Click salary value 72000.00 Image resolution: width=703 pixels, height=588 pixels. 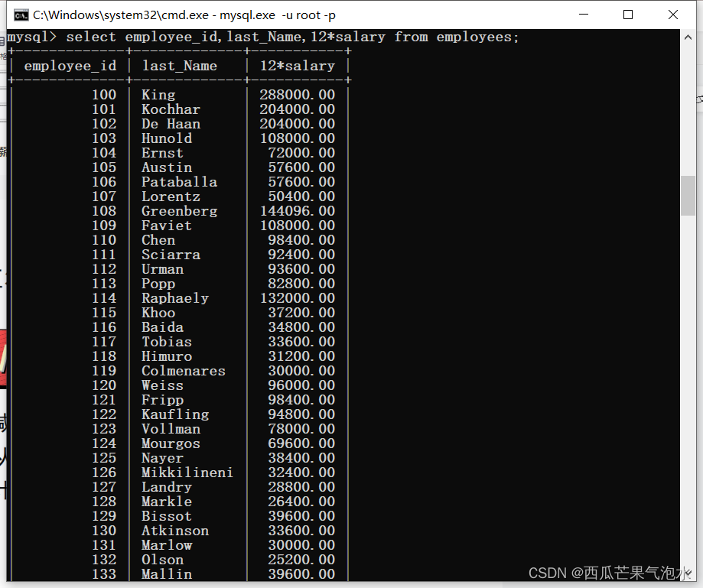pyautogui.click(x=301, y=153)
